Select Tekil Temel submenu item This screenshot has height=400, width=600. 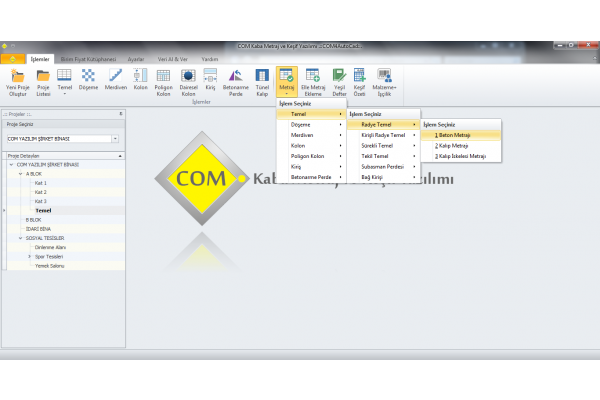384,156
